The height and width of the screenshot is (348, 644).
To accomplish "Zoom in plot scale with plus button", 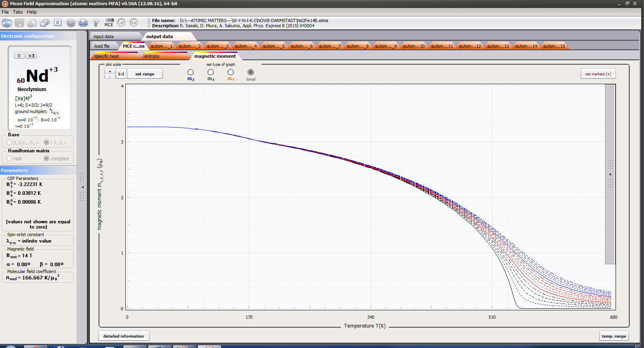I will pos(110,71).
